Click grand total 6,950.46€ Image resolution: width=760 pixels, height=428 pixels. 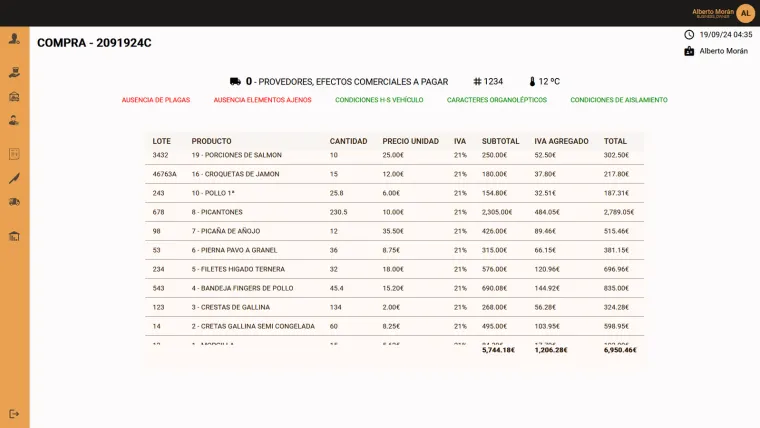[620, 350]
